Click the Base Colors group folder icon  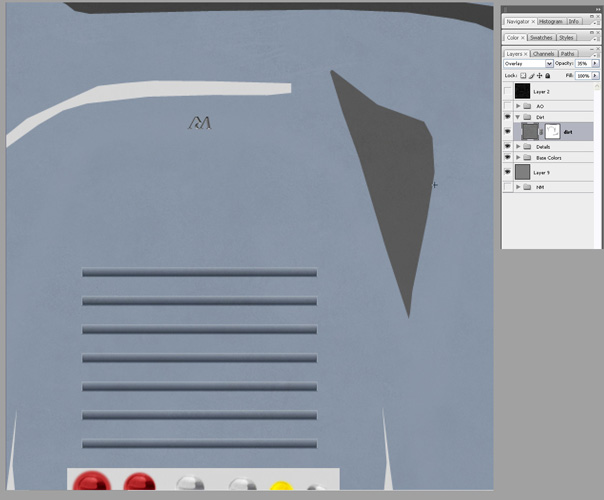(527, 157)
